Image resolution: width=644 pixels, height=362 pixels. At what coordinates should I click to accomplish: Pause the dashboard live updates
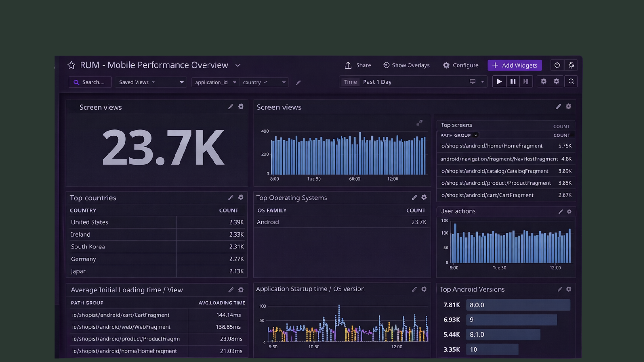click(x=513, y=81)
